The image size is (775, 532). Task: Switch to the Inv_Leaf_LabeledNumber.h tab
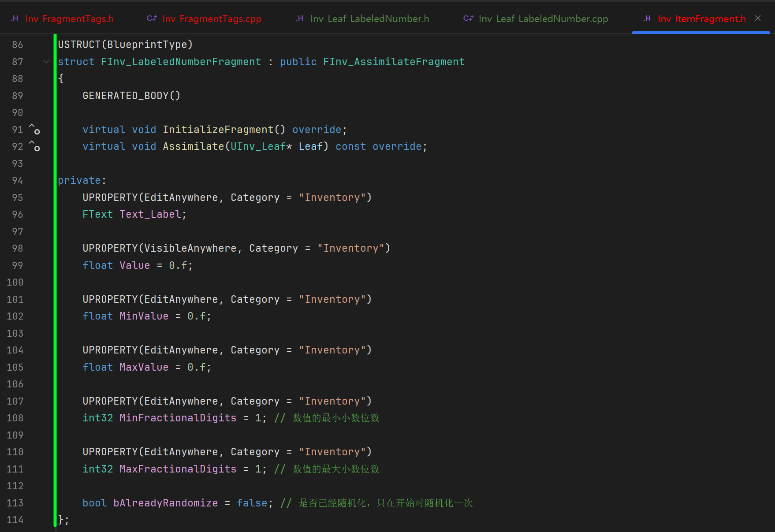point(363,19)
